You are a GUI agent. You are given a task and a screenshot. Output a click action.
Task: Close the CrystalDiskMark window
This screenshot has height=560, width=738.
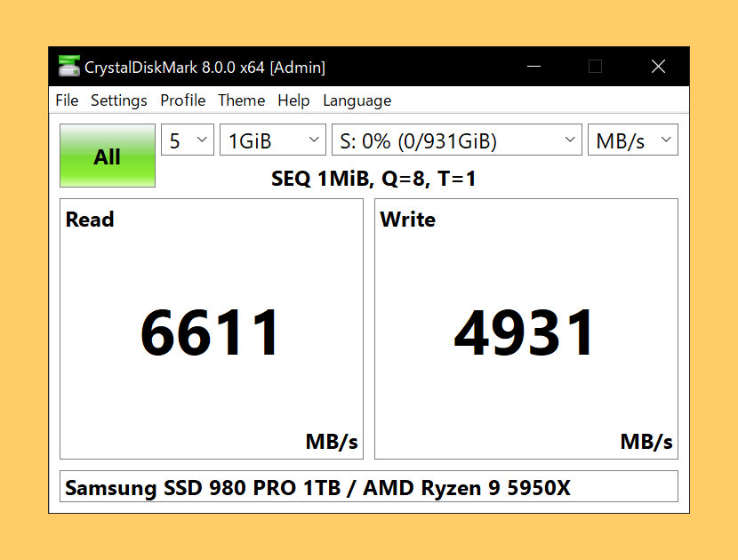pyautogui.click(x=658, y=67)
